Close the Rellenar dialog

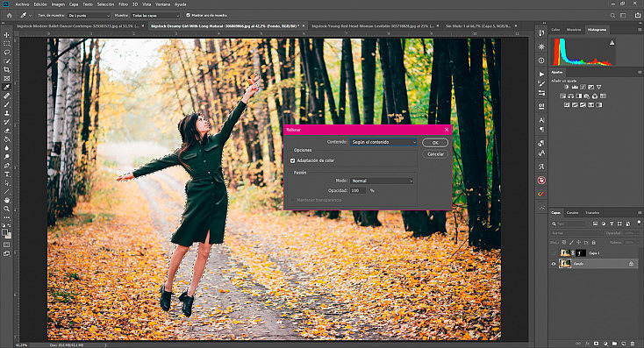[x=447, y=130]
